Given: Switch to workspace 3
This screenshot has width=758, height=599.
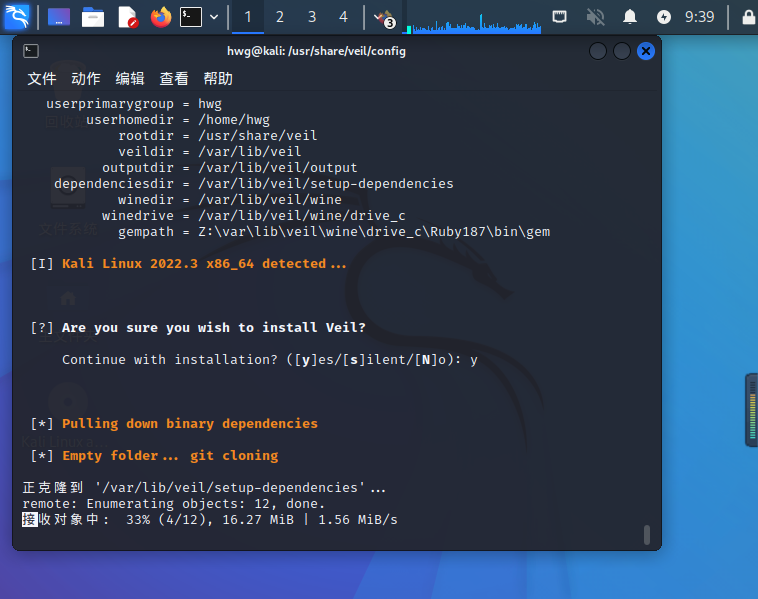Looking at the screenshot, I should pyautogui.click(x=312, y=17).
